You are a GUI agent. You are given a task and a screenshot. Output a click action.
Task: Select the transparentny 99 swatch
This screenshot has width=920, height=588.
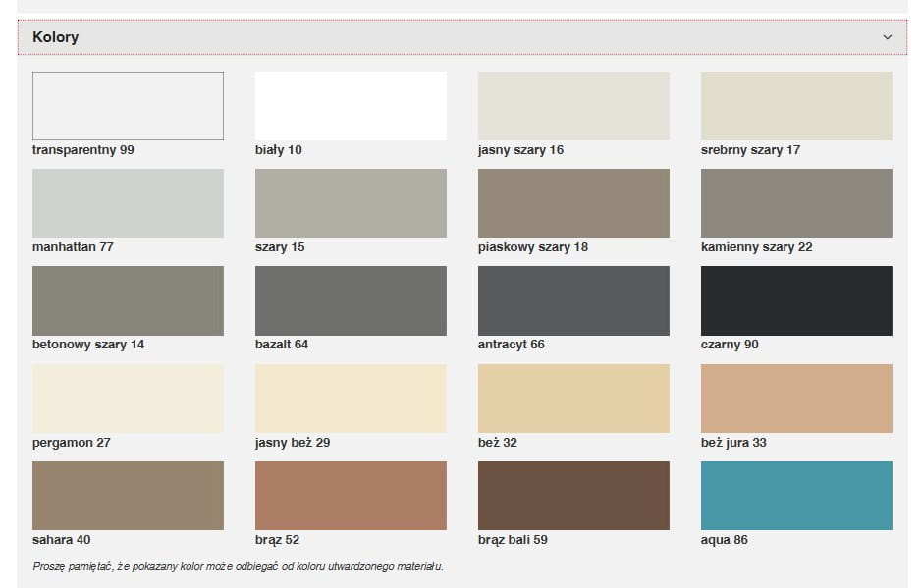[128, 106]
